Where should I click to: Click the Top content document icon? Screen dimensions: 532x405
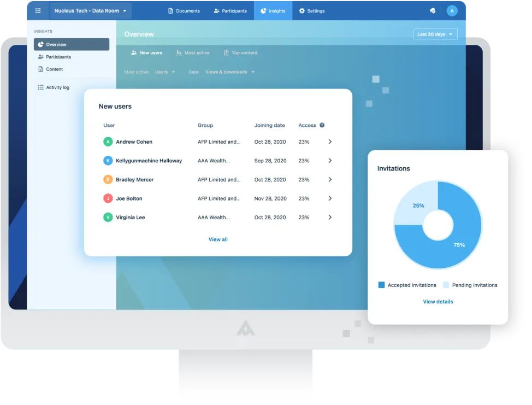[226, 52]
